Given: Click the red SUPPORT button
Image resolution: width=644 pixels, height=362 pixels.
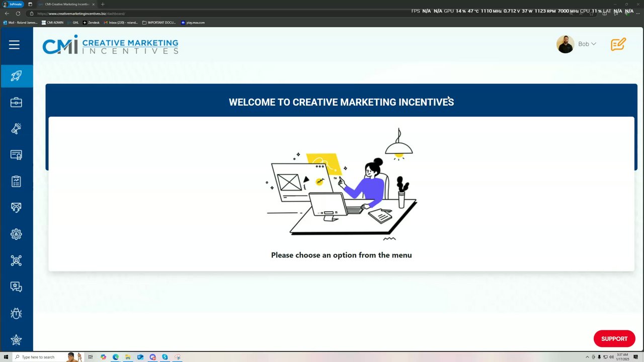Looking at the screenshot, I should pos(614,339).
